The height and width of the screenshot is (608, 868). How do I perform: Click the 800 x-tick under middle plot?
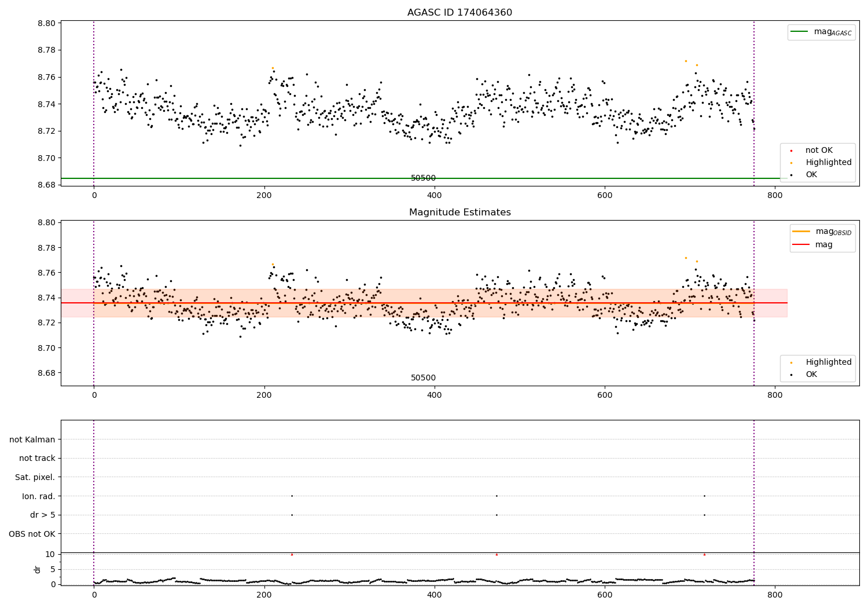tap(775, 395)
